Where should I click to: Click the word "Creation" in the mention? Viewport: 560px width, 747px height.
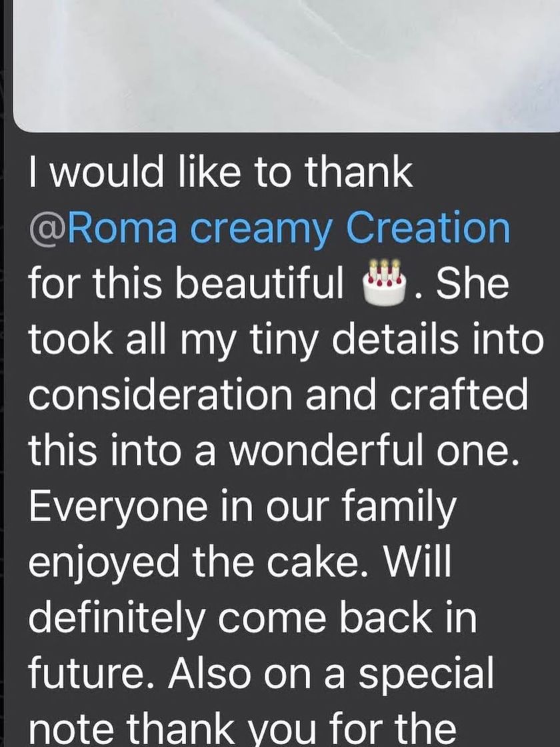point(428,229)
